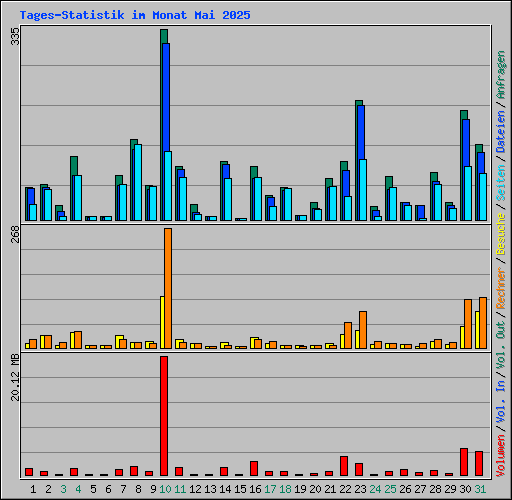Click day label 5 on the x-axis

point(93,489)
